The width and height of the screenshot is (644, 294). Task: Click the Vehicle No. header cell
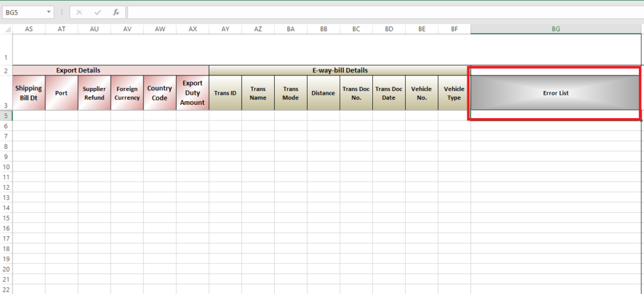pos(422,93)
